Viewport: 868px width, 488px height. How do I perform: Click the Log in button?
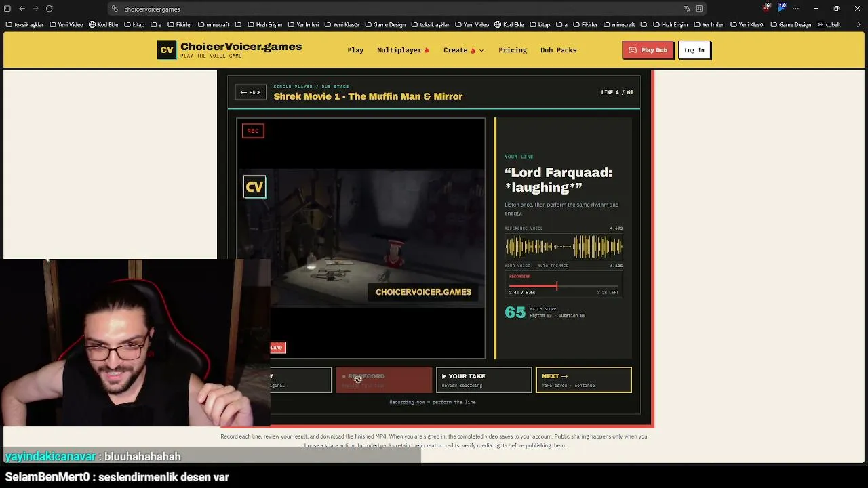point(694,50)
